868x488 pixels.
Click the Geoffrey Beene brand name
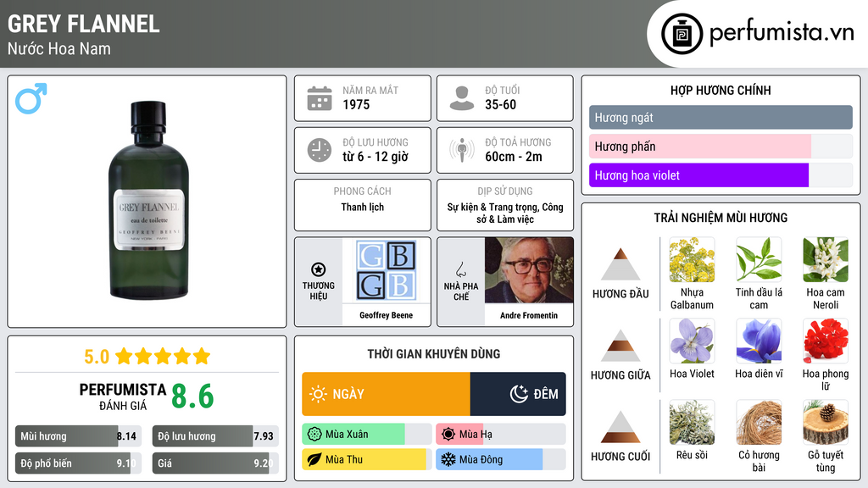386,315
